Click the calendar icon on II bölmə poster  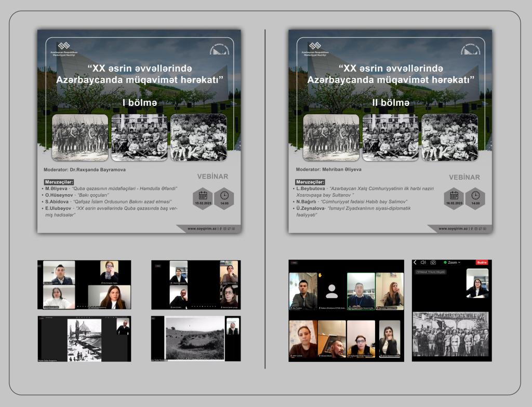tap(454, 196)
